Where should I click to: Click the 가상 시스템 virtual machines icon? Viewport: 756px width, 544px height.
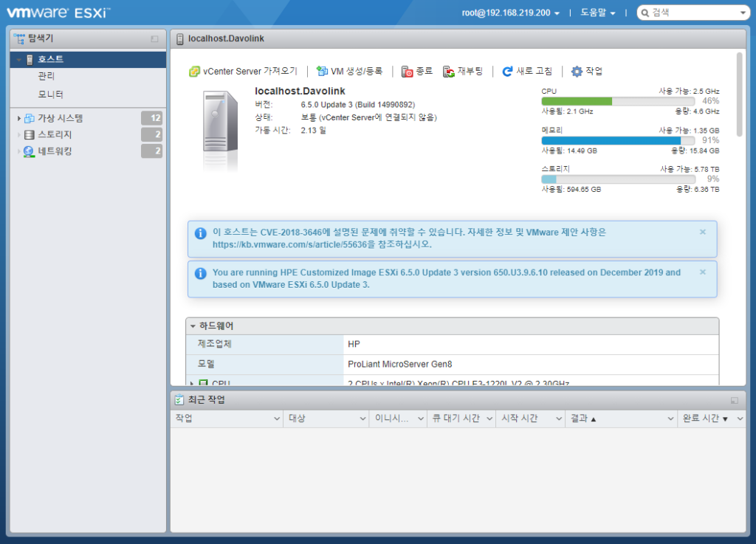click(x=30, y=118)
